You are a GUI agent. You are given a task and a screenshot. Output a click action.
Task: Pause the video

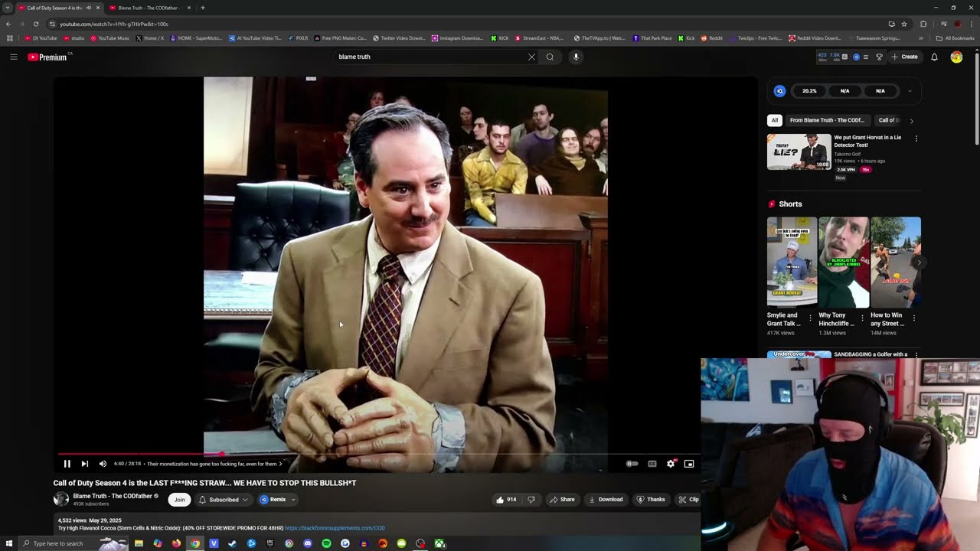[x=67, y=464]
